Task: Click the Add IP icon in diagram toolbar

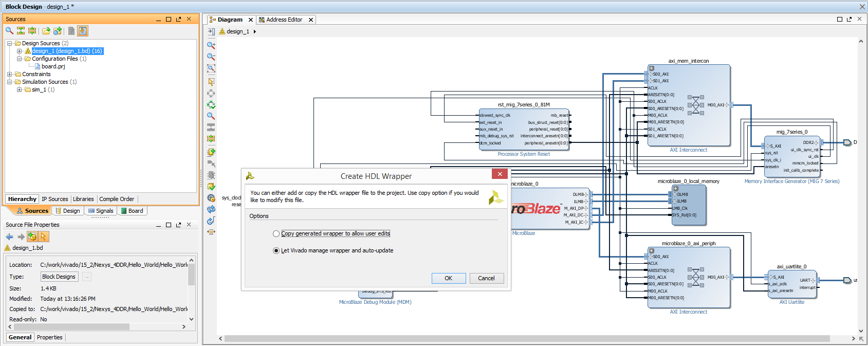Action: point(211,152)
